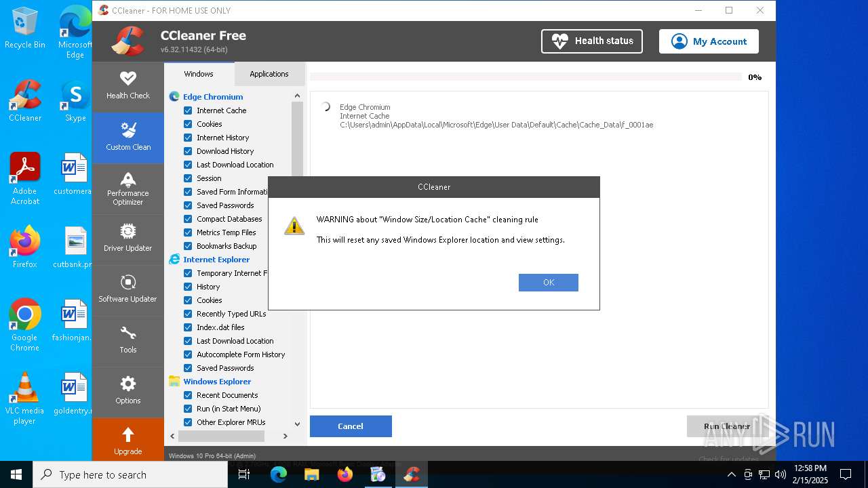Click the cleaning list vertical scrollbar thumb

(297, 139)
